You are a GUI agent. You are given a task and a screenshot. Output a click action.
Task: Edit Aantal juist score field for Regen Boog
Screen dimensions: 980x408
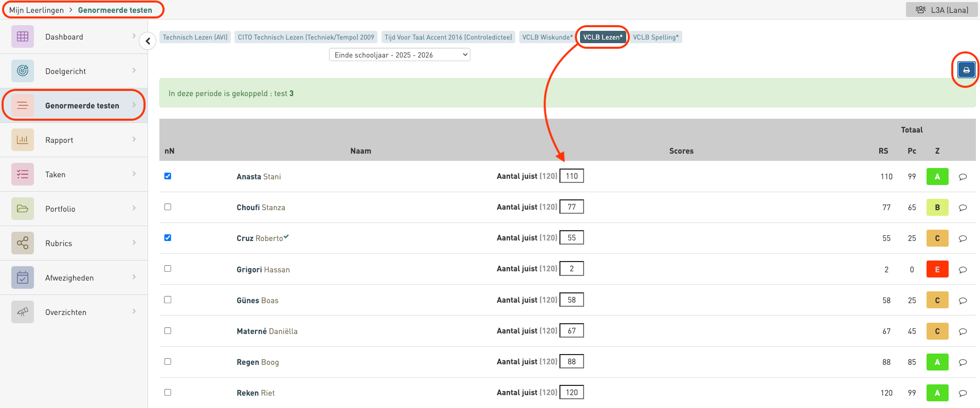pos(572,361)
